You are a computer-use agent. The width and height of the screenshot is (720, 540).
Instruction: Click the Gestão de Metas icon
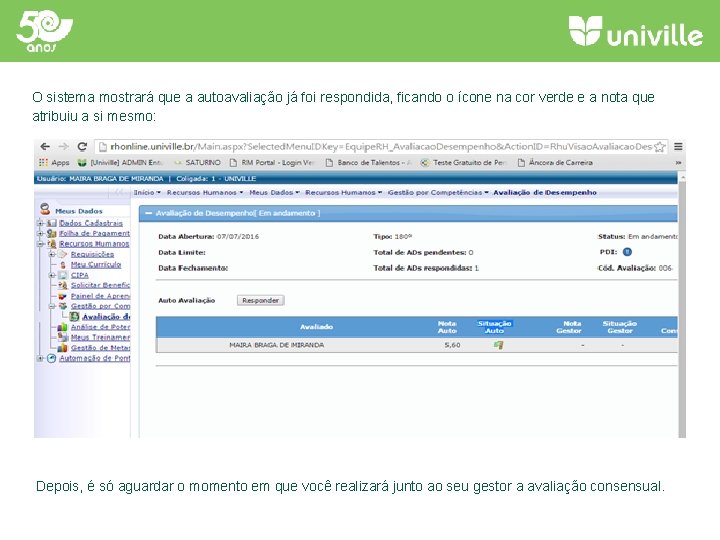pyautogui.click(x=63, y=348)
